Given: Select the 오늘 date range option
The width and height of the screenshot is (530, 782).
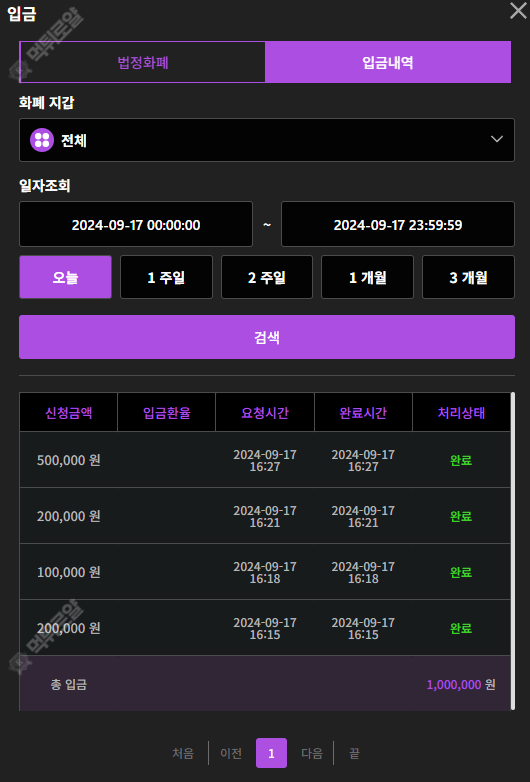Looking at the screenshot, I should (65, 277).
